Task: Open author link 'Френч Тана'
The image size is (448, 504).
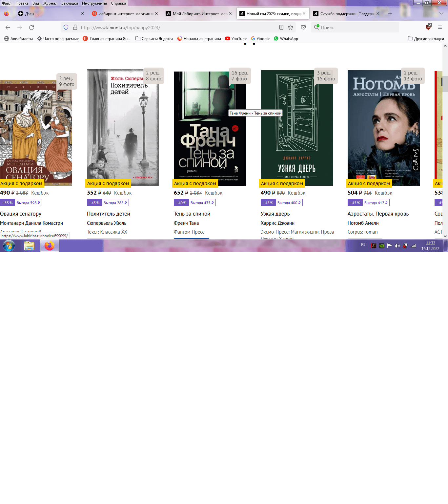Action: point(186,223)
